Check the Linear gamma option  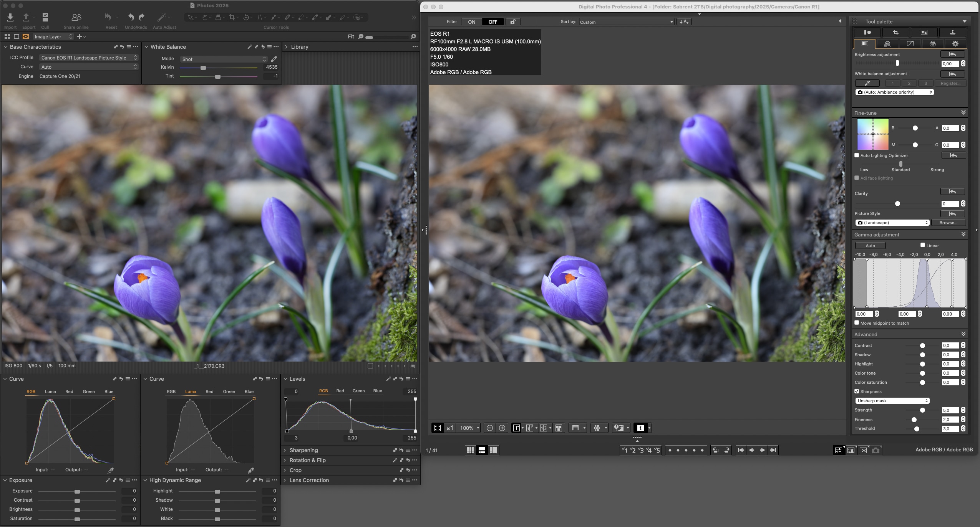[922, 245]
